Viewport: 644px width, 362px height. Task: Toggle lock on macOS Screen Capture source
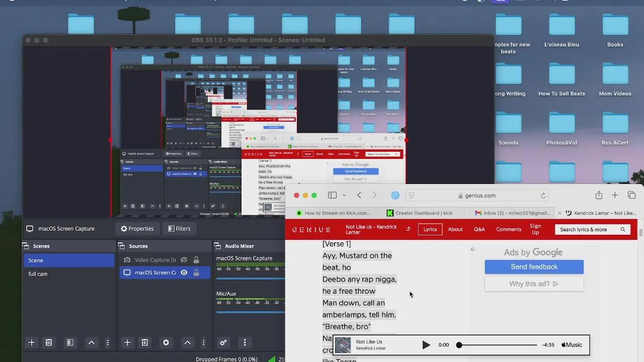coord(196,273)
